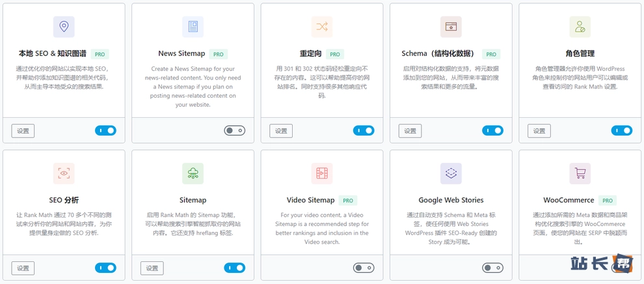Click the Schema structured data icon

click(451, 27)
